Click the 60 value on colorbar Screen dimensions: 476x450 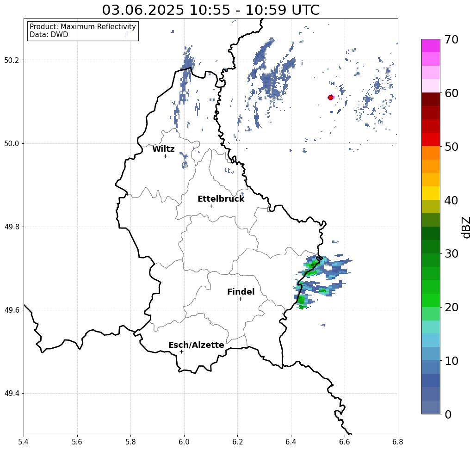point(451,93)
